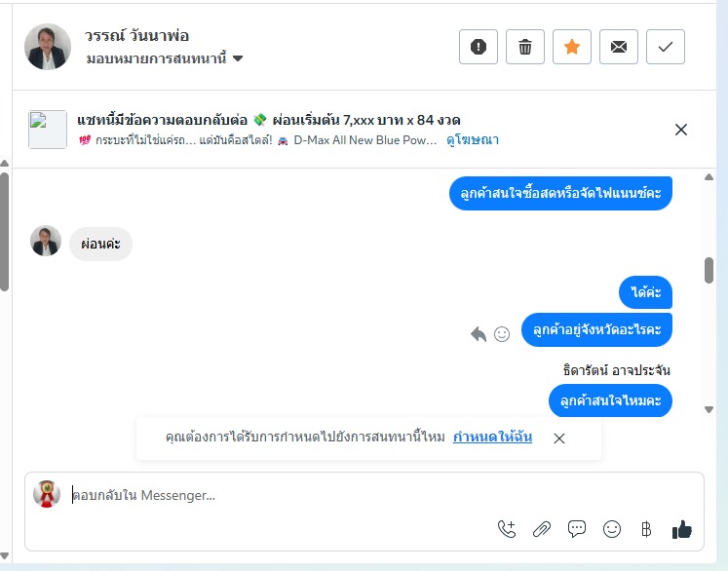This screenshot has height=571, width=728.
Task: Dismiss the assignment prompt notification
Action: (559, 438)
